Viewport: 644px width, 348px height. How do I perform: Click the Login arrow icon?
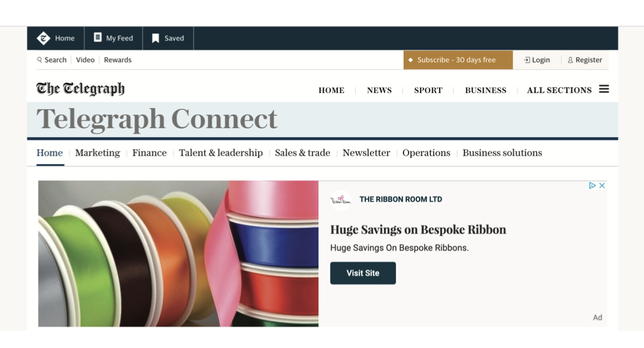click(527, 60)
